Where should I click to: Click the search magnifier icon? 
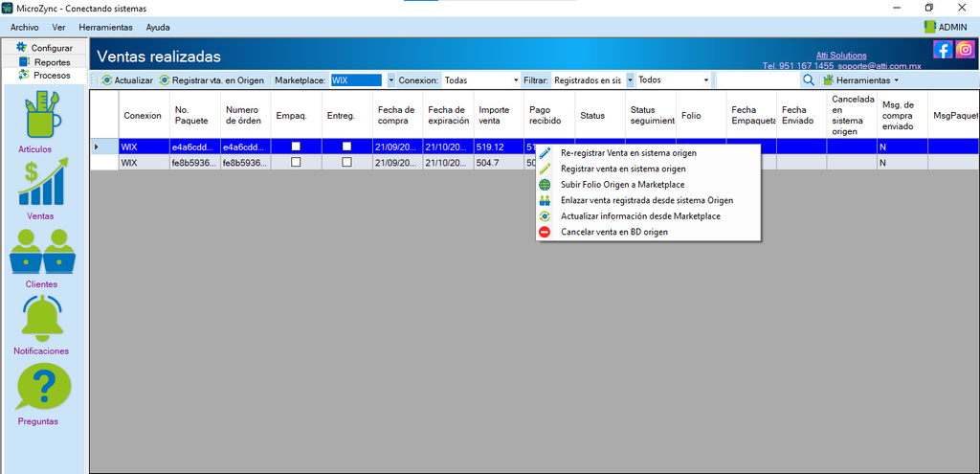pyautogui.click(x=808, y=80)
